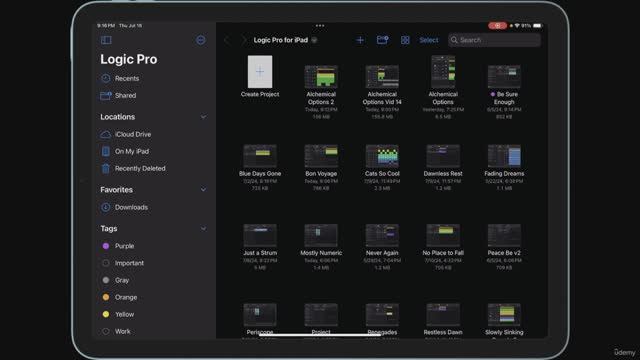Screen dimensions: 640x360
Task: Collapse the Favorites section
Action: click(203, 190)
